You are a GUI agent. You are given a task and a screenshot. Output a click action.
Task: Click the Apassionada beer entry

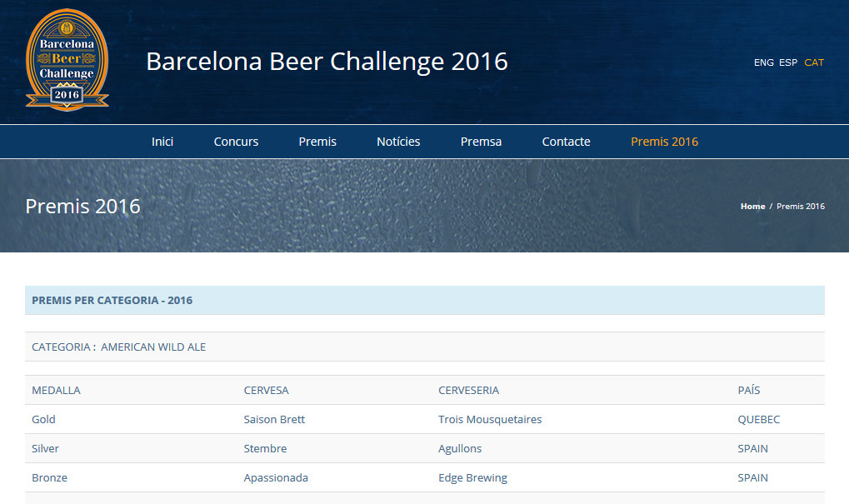click(276, 477)
